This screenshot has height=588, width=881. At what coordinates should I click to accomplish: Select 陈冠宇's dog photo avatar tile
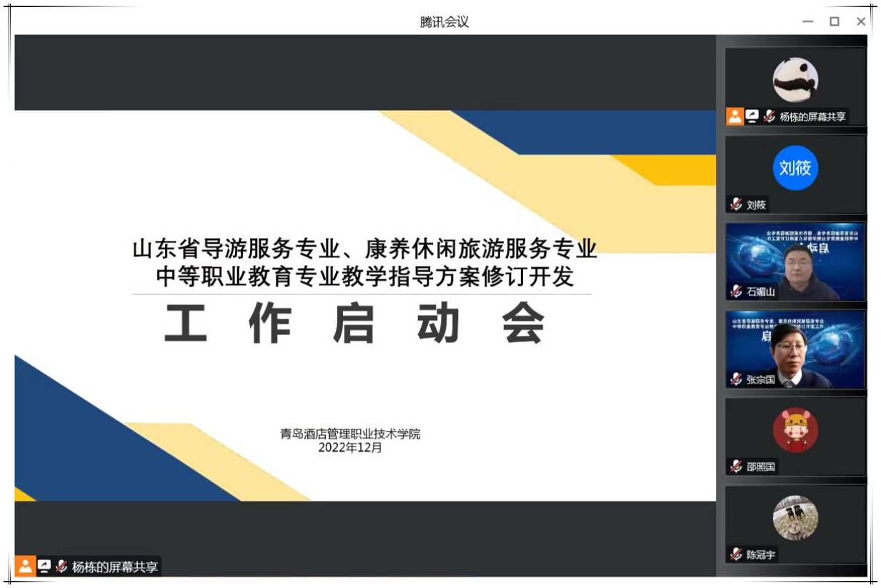[795, 518]
